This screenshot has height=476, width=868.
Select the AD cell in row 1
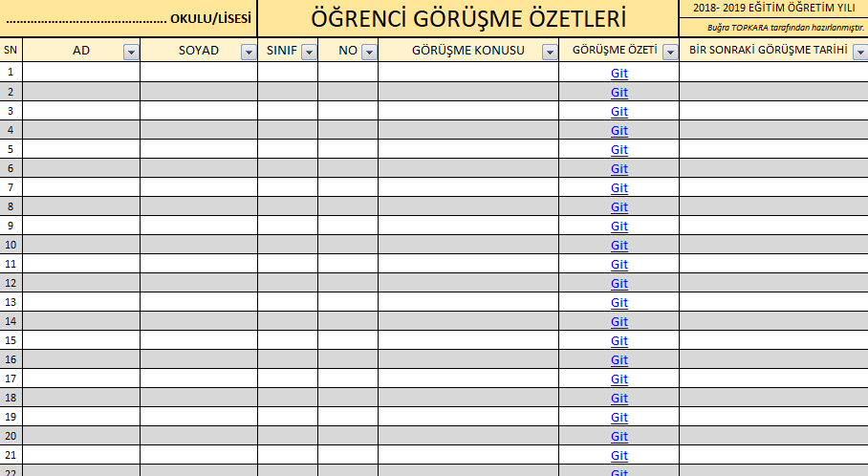[x=81, y=72]
